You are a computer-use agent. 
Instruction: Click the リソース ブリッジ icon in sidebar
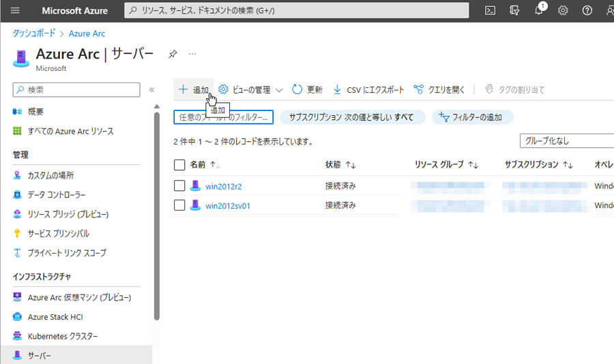click(17, 214)
